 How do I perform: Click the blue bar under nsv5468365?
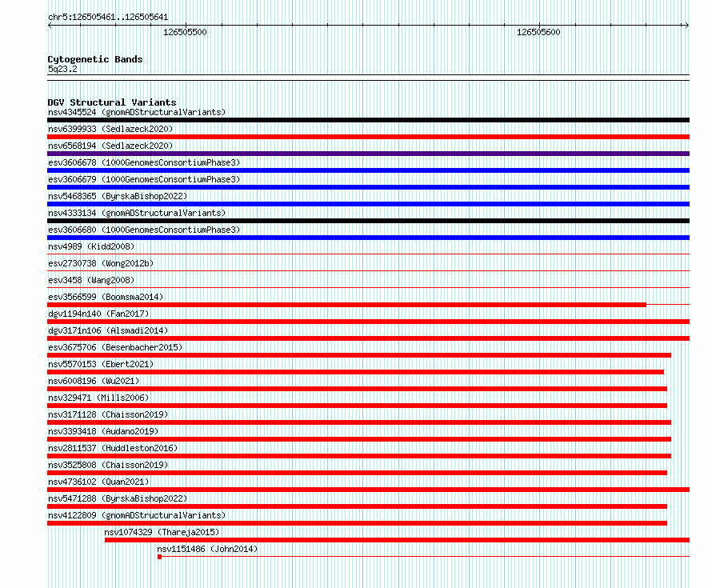click(x=368, y=204)
